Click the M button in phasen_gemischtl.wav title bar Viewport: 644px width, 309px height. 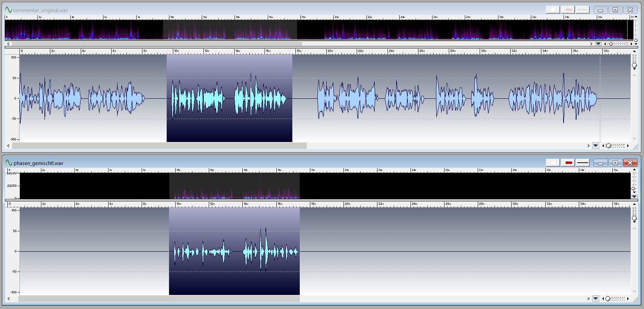click(553, 163)
